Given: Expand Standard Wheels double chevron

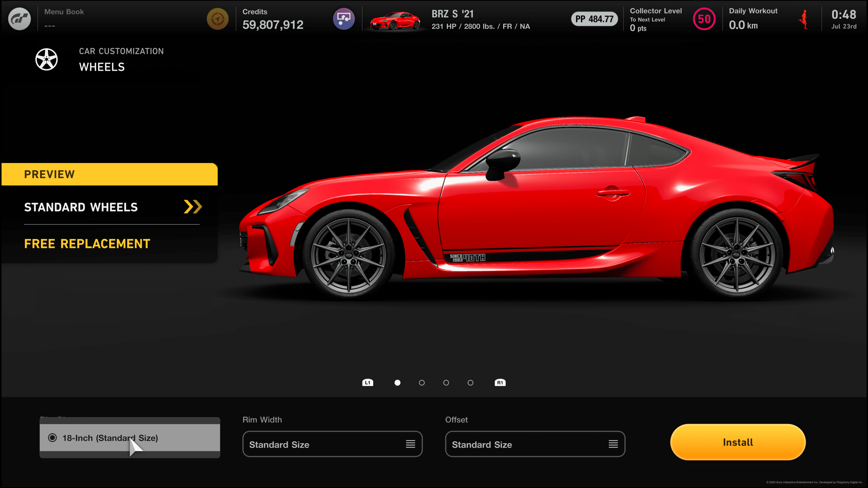Looking at the screenshot, I should (193, 207).
